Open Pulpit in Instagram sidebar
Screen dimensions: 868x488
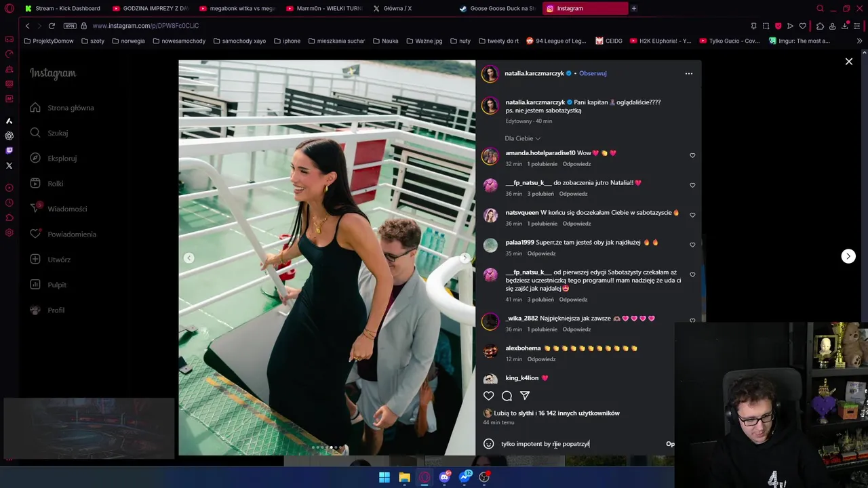(x=48, y=285)
